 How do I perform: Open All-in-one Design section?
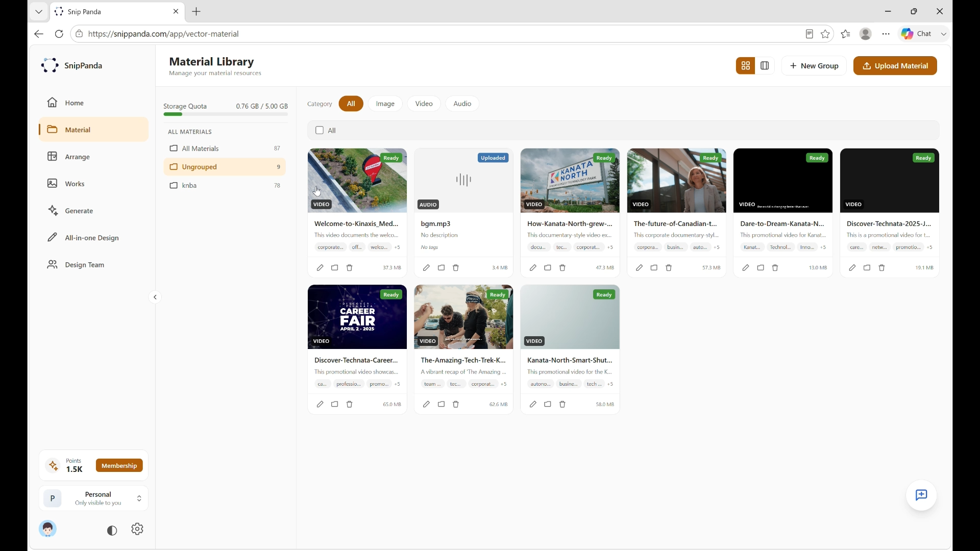(93, 238)
